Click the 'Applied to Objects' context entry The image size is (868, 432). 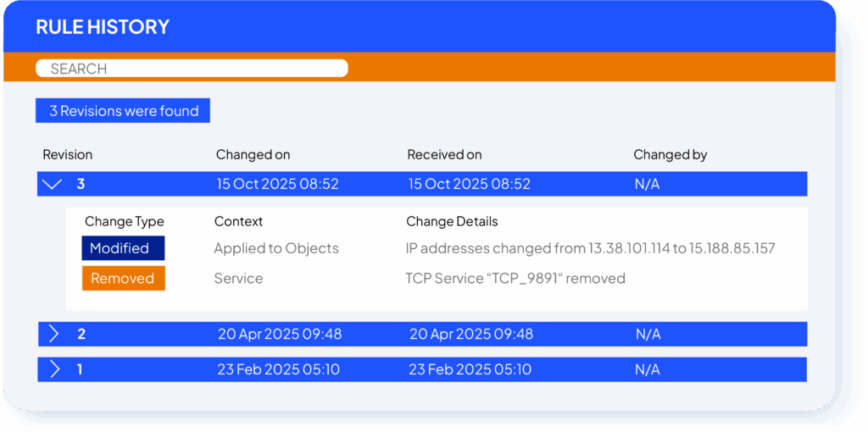[x=276, y=248]
